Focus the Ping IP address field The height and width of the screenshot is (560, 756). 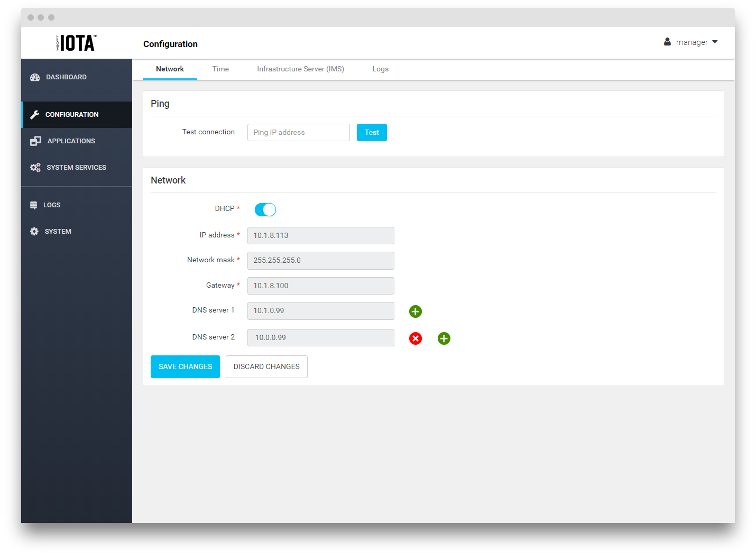[299, 133]
